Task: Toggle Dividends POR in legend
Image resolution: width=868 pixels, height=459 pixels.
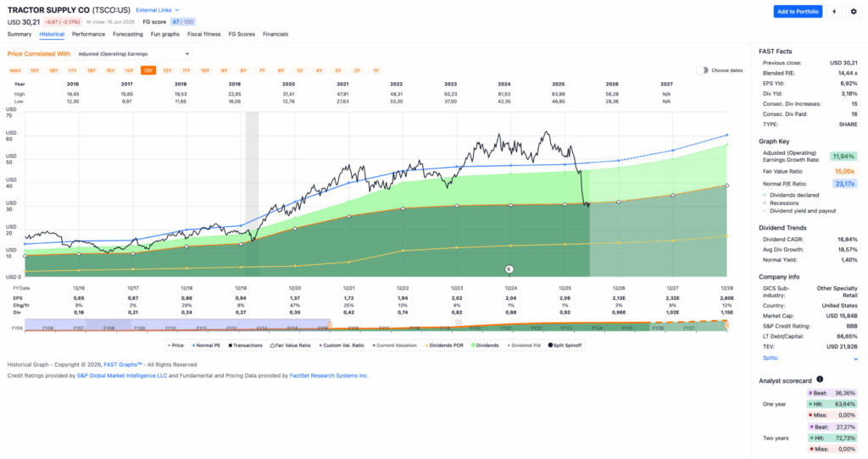Action: pyautogui.click(x=444, y=345)
